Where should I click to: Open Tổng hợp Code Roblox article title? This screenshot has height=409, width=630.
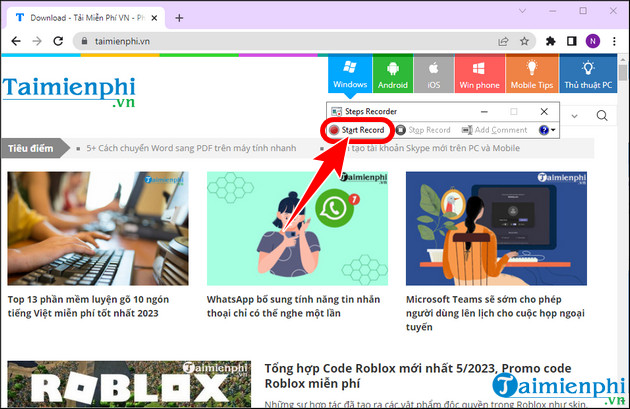[418, 376]
